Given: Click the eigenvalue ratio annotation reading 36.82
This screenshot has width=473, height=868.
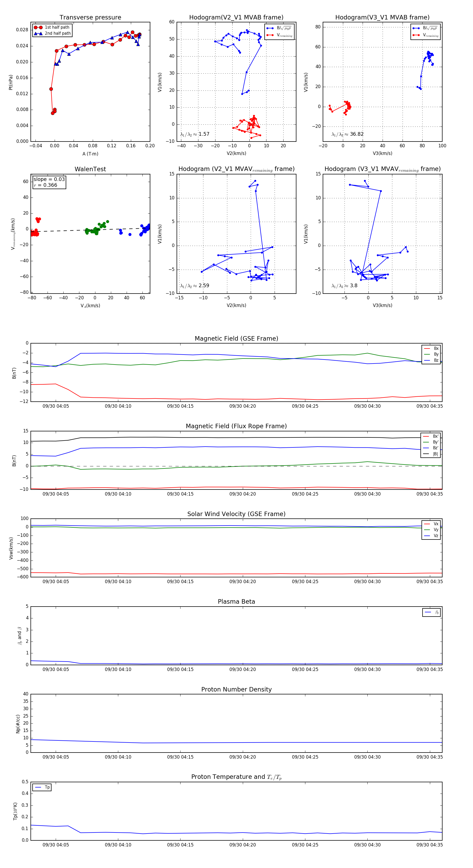Looking at the screenshot, I should coord(347,134).
